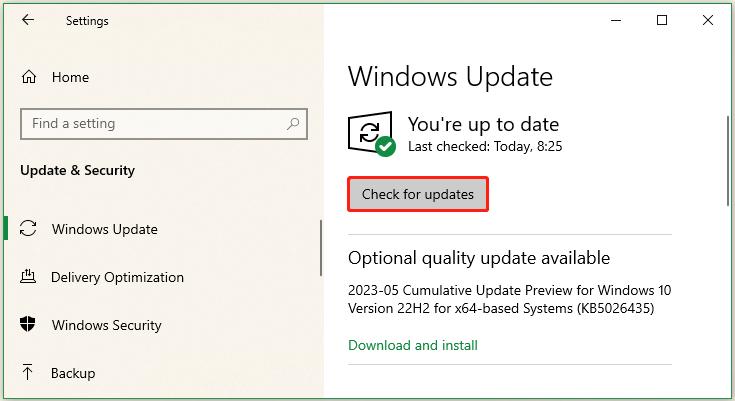This screenshot has height=401, width=735.
Task: Click the main page vertical scrollbar
Action: click(728, 160)
